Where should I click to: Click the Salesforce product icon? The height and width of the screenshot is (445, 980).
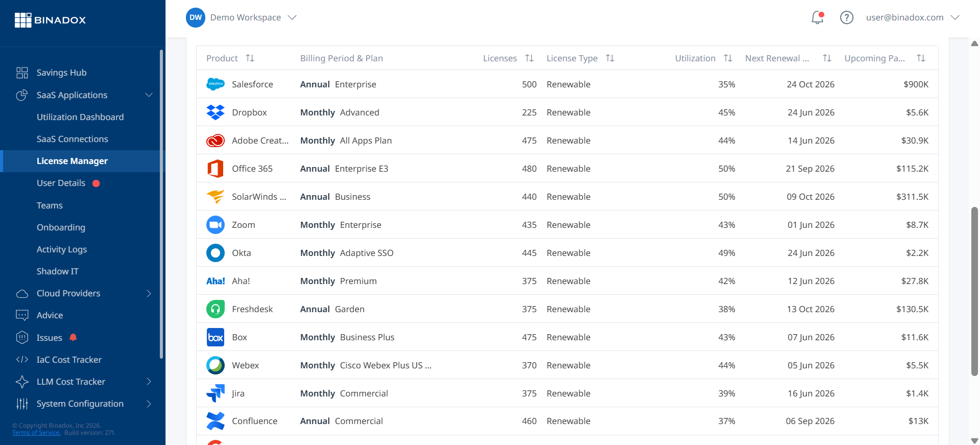coord(216,84)
